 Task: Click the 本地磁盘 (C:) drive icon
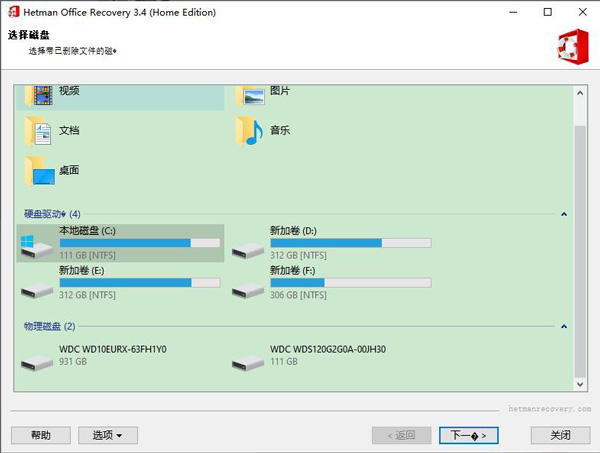click(36, 246)
